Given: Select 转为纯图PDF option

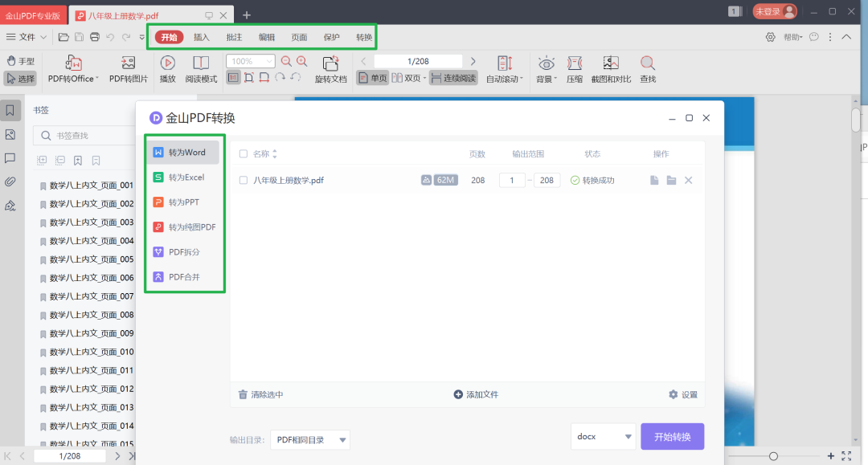Looking at the screenshot, I should point(183,226).
